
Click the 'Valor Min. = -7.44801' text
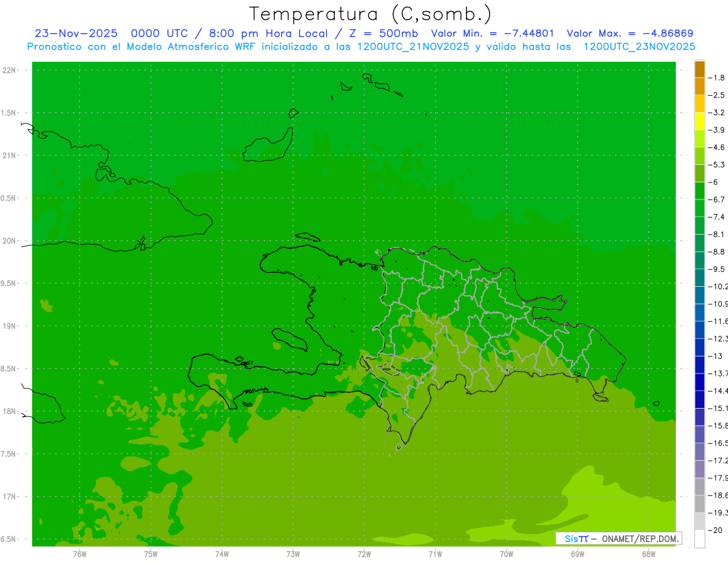click(x=492, y=33)
